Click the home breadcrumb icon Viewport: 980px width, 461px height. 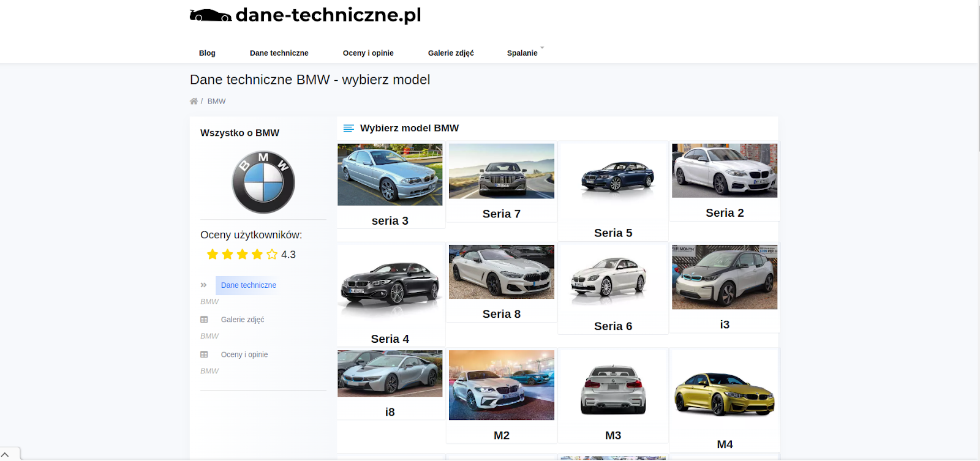click(x=194, y=102)
